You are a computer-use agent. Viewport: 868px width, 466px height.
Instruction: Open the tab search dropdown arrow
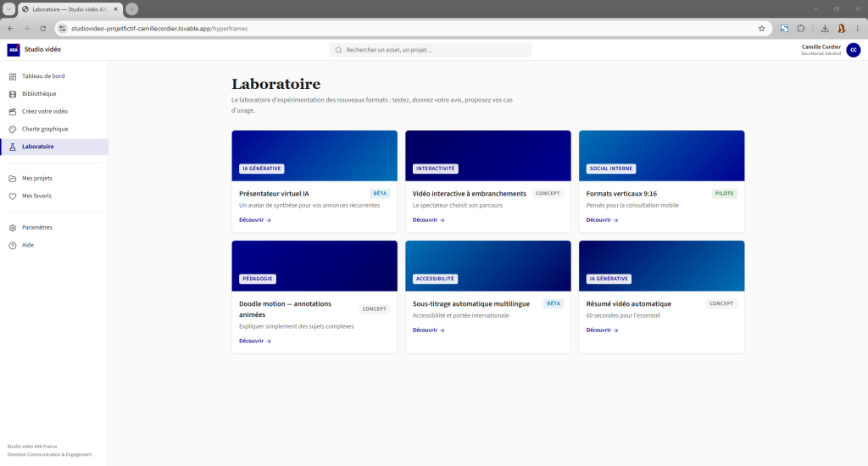pos(8,8)
